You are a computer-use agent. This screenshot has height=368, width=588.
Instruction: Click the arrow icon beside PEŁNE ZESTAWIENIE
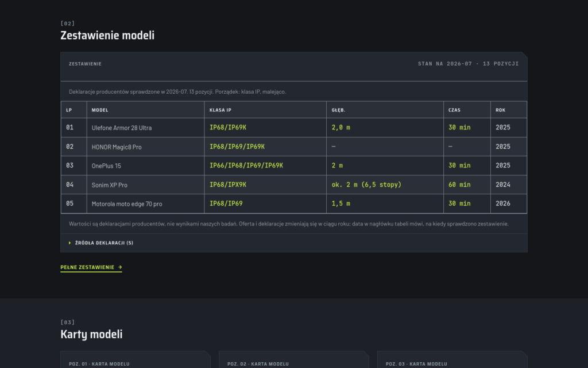[x=120, y=267]
